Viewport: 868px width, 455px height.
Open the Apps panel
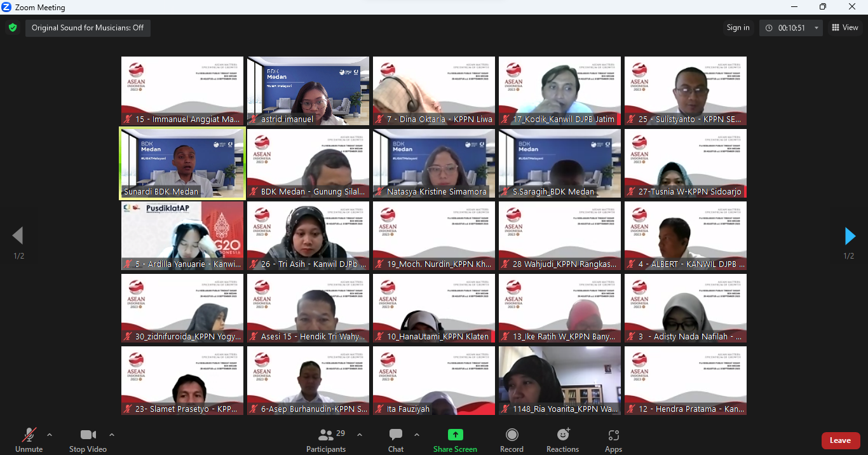613,435
